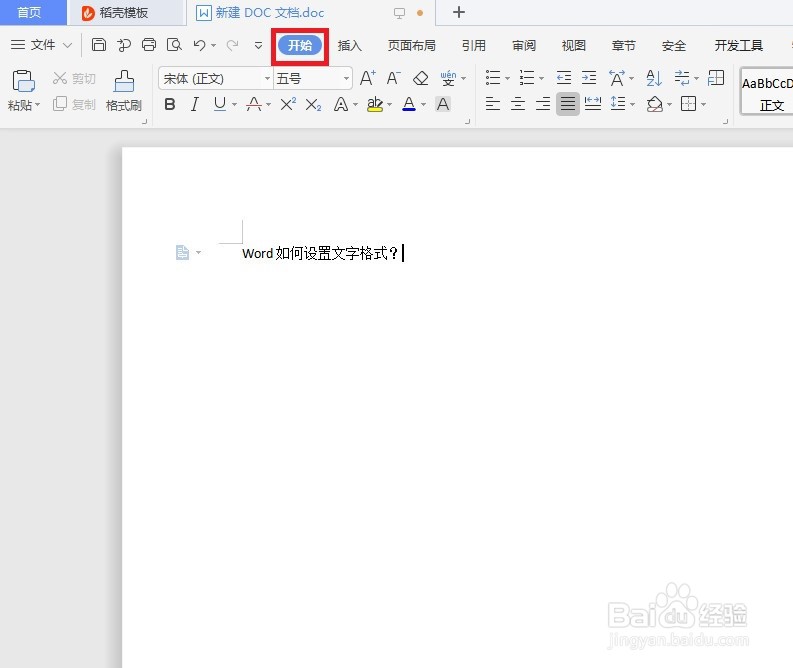Image resolution: width=793 pixels, height=668 pixels.
Task: Click the Show/Hide paragraph marks icon
Action: 682,78
